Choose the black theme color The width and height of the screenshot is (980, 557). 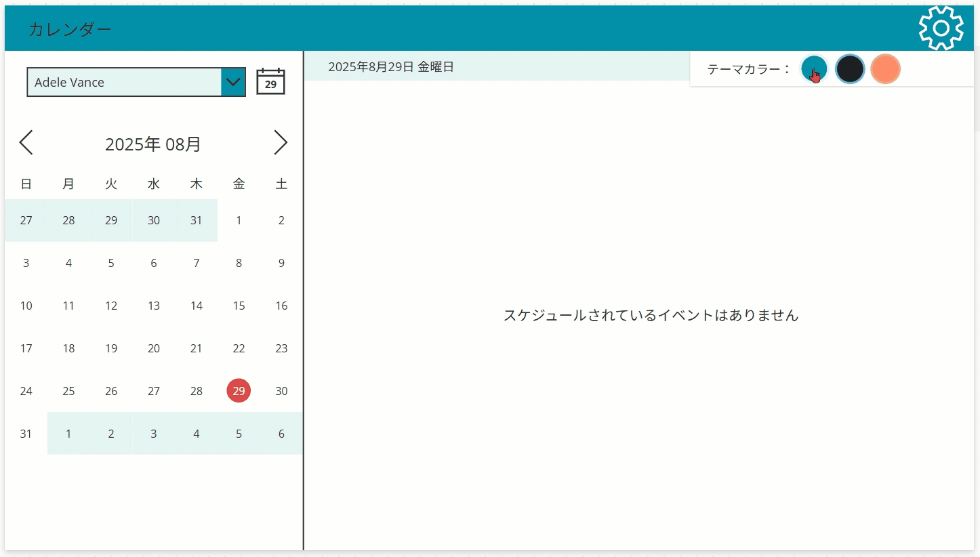click(850, 68)
